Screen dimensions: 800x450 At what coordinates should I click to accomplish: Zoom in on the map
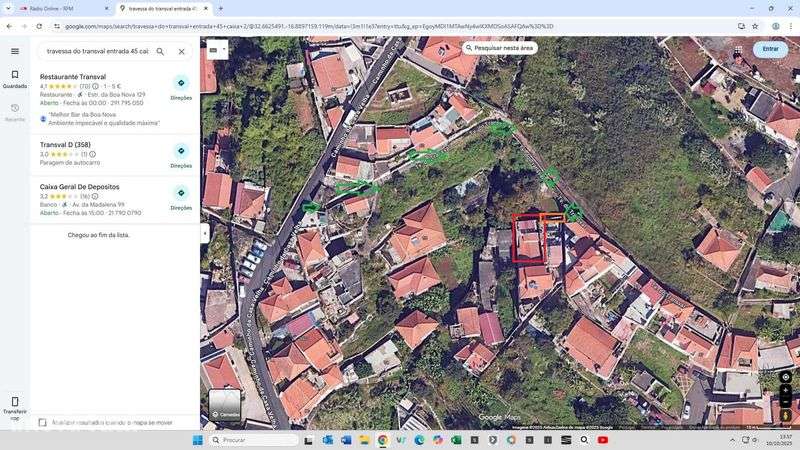click(786, 391)
